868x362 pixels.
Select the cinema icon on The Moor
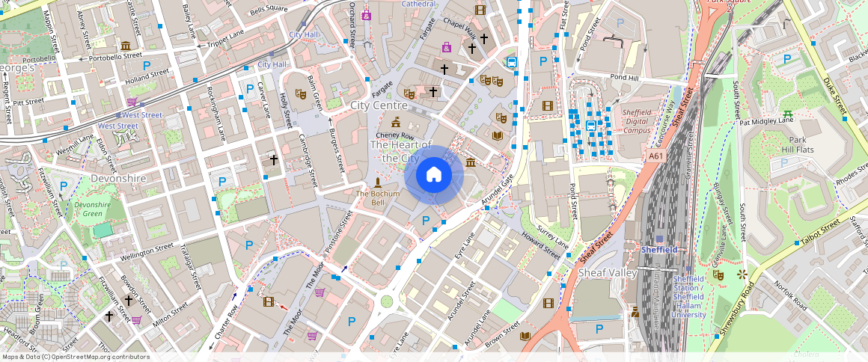point(269,302)
